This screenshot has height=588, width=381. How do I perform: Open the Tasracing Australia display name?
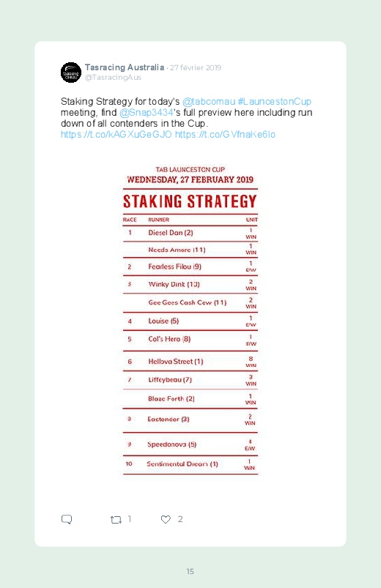(125, 67)
